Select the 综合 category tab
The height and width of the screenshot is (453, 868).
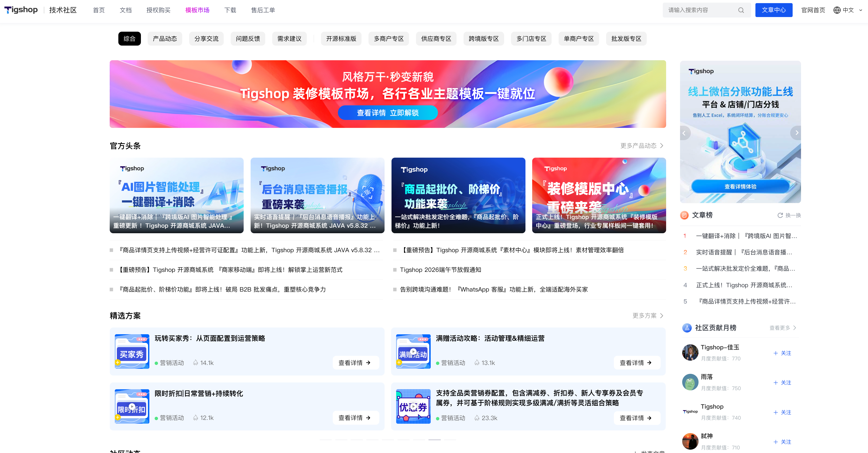point(129,39)
